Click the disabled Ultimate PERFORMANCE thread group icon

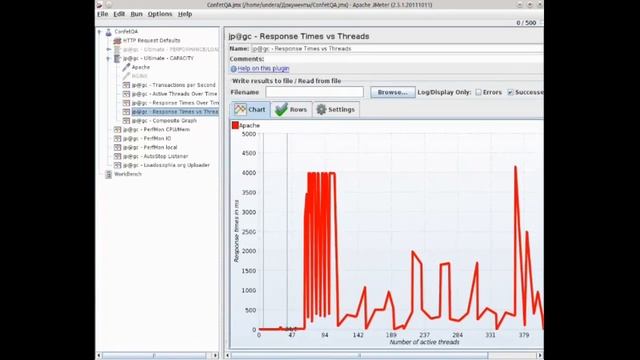(117, 49)
